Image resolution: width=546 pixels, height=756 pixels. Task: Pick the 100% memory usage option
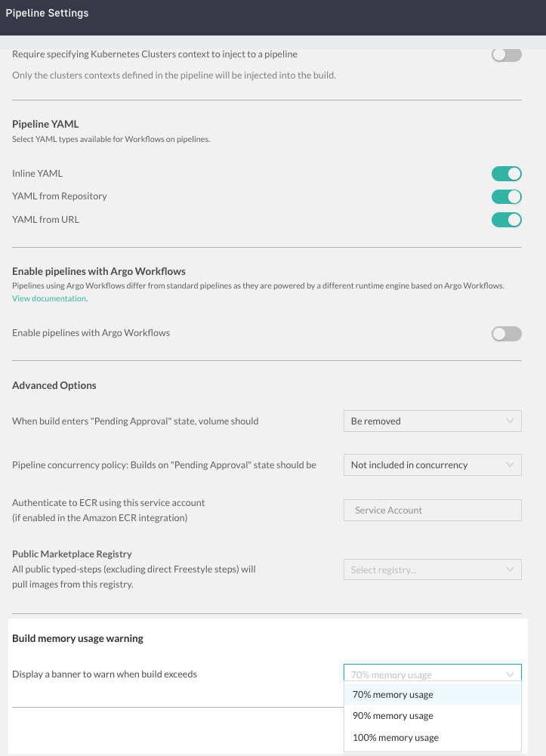coord(396,737)
